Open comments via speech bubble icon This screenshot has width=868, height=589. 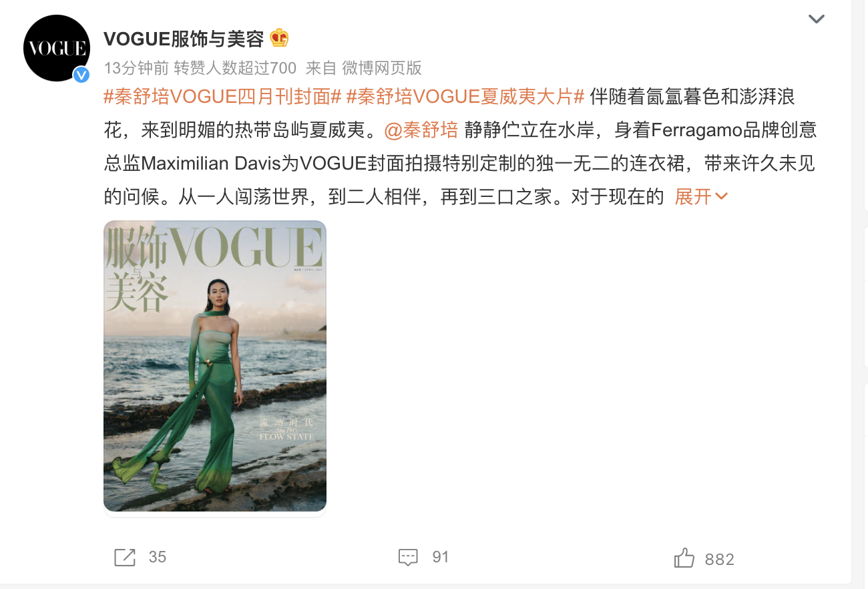(408, 557)
